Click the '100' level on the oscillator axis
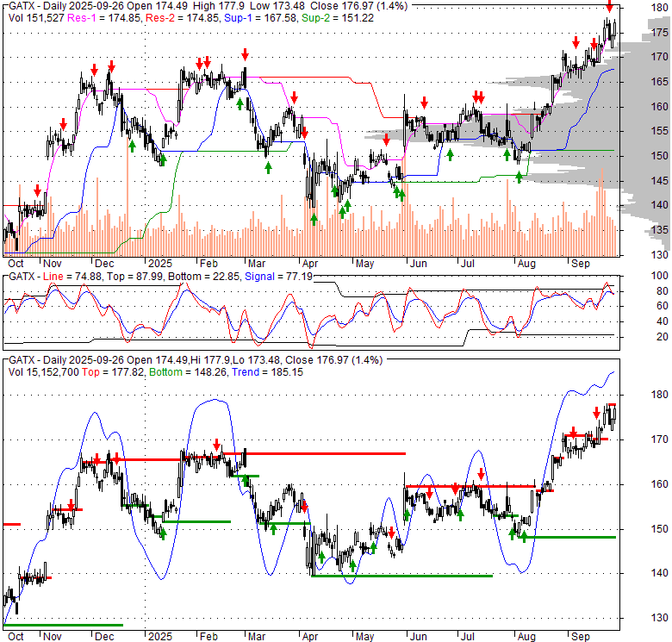 (x=660, y=276)
